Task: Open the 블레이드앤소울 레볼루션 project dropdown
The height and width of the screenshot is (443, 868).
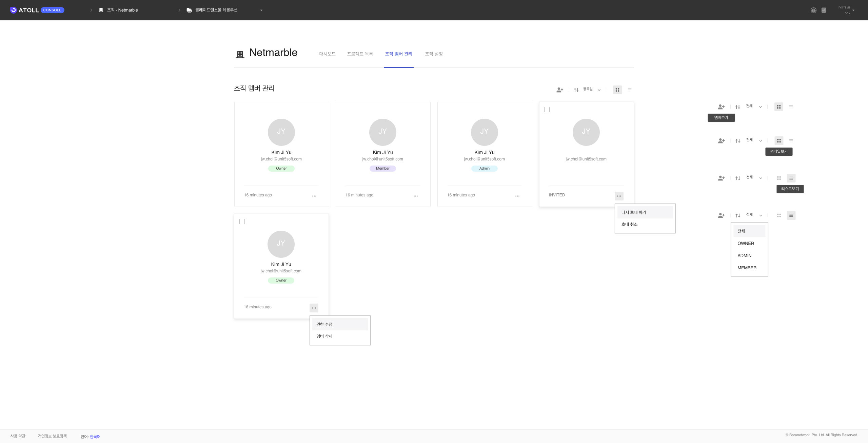Action: pos(261,10)
